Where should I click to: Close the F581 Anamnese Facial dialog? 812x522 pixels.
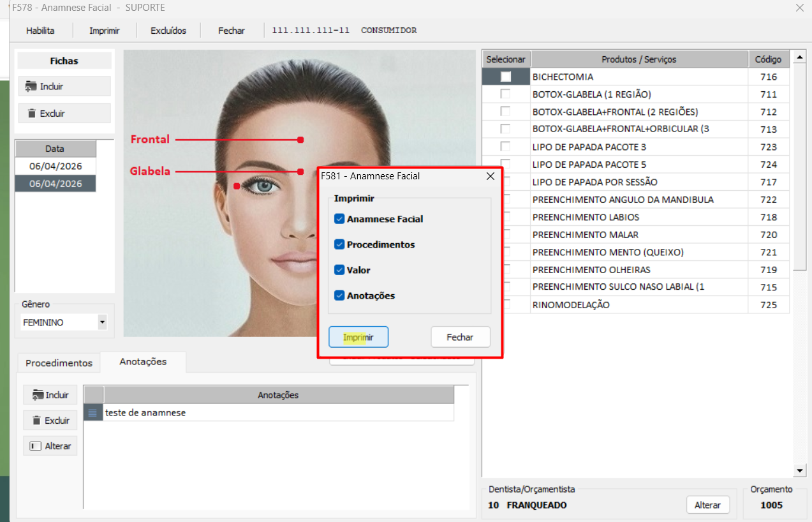pyautogui.click(x=491, y=176)
